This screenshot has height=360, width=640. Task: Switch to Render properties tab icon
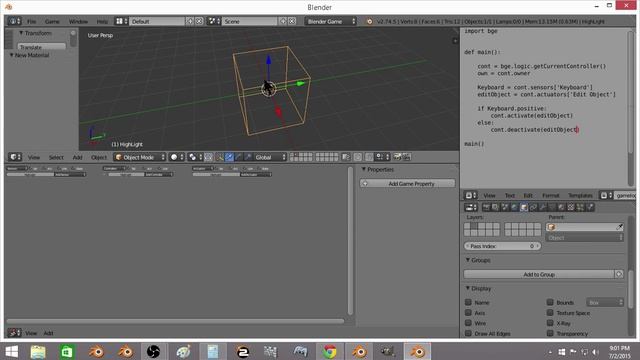point(486,207)
